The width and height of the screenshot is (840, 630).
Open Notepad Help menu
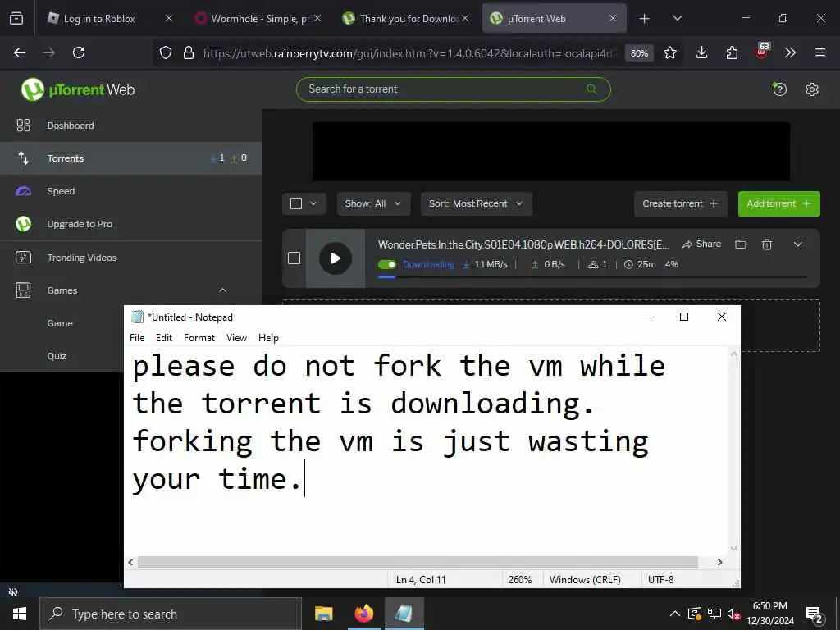click(x=268, y=337)
